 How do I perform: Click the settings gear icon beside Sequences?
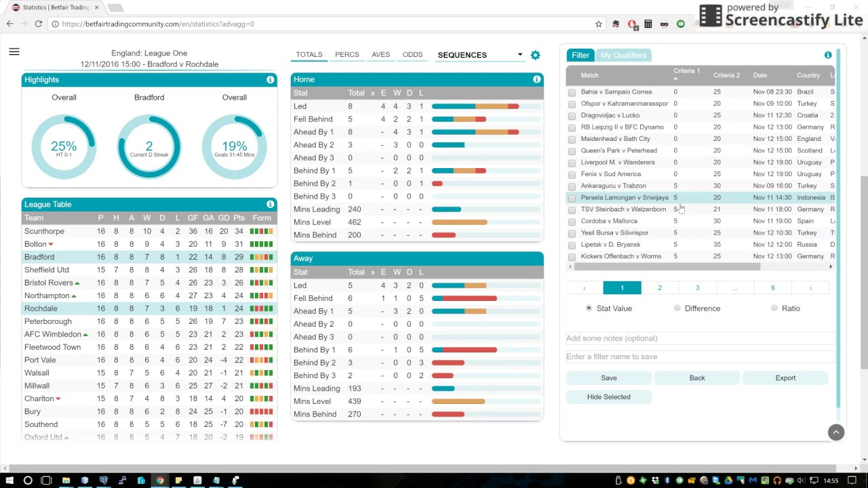tap(535, 55)
